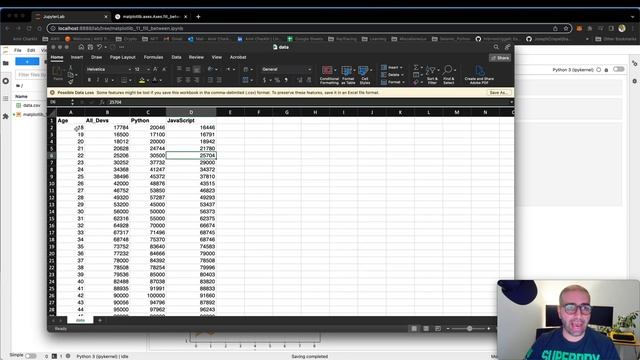Image resolution: width=640 pixels, height=360 pixels.
Task: Bookmark page with Chrome star icon
Action: (x=566, y=29)
